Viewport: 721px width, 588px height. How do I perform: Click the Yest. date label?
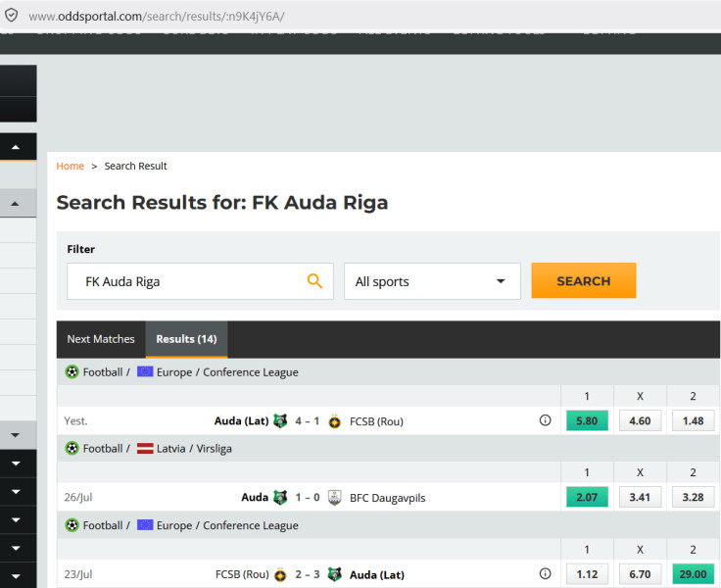[x=75, y=421]
